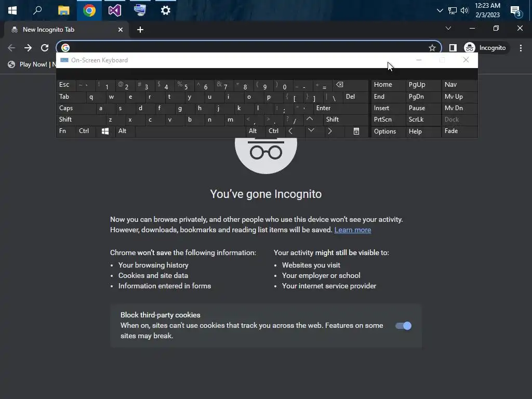Toggle the ScrLk key

(423, 119)
